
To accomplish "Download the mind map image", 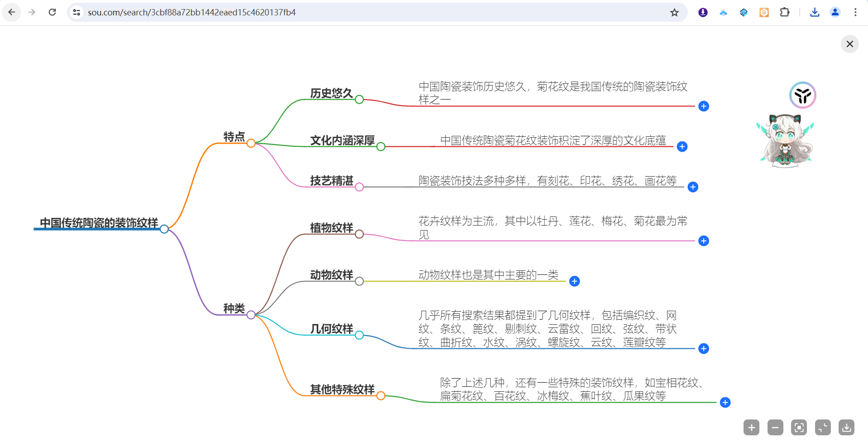I will pos(846,427).
